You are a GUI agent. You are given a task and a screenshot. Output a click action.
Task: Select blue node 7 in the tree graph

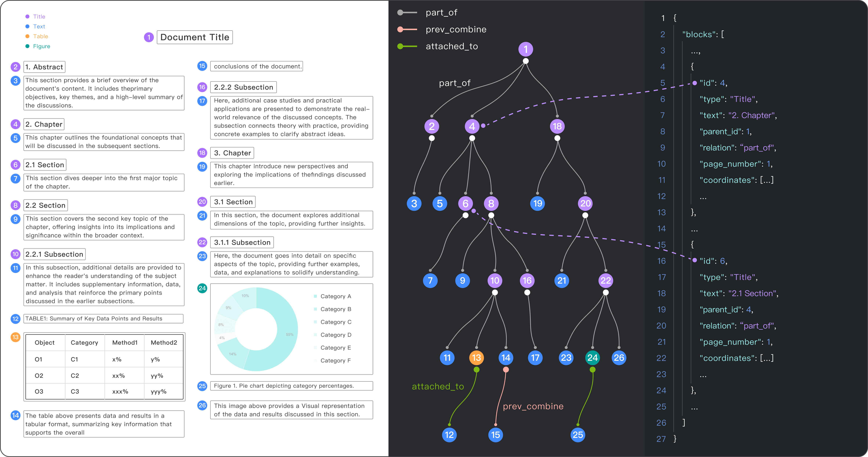pyautogui.click(x=430, y=280)
